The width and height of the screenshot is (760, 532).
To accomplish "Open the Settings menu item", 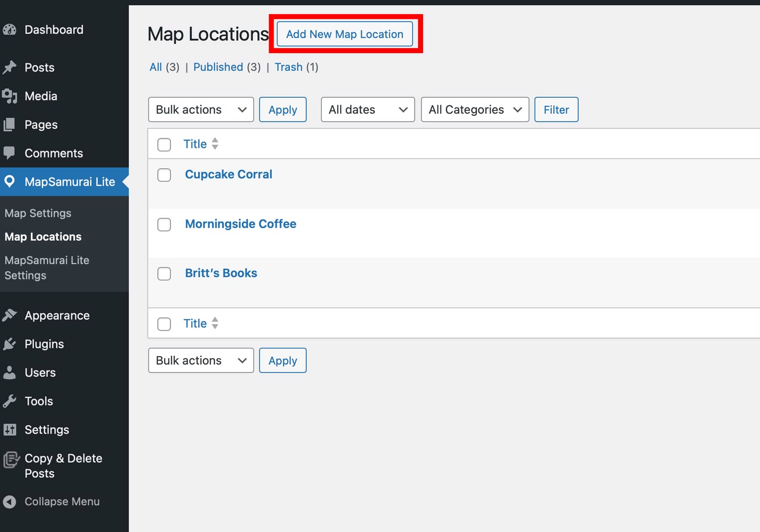I will coord(64,430).
